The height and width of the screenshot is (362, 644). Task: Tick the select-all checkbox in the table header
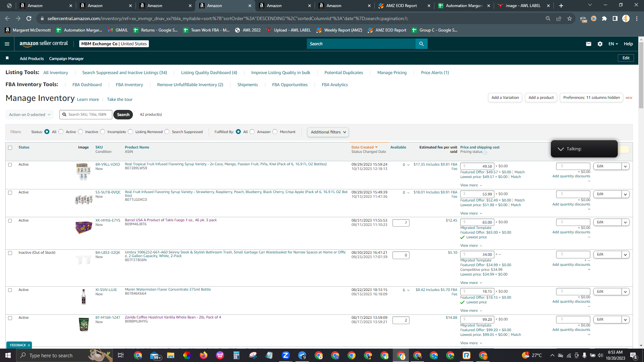(x=10, y=148)
